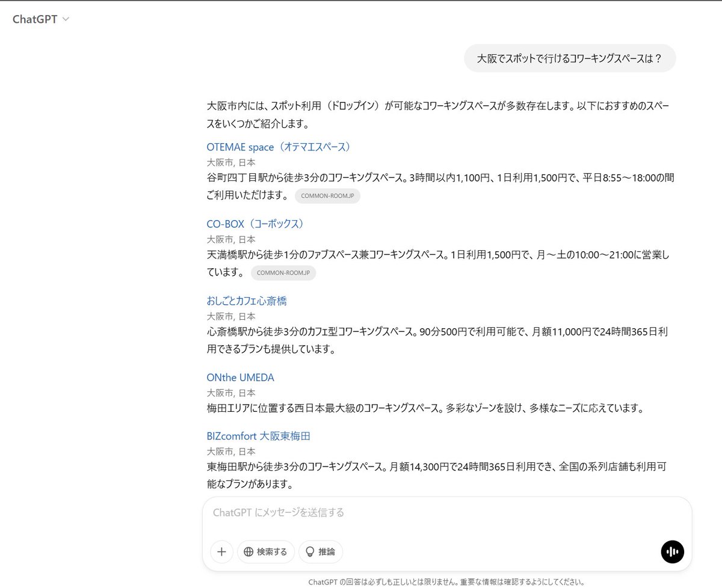Open the COMMON-ROOM.JP citation chip under OTEMAE space
Viewport: 722px width, 588px height.
pos(327,196)
